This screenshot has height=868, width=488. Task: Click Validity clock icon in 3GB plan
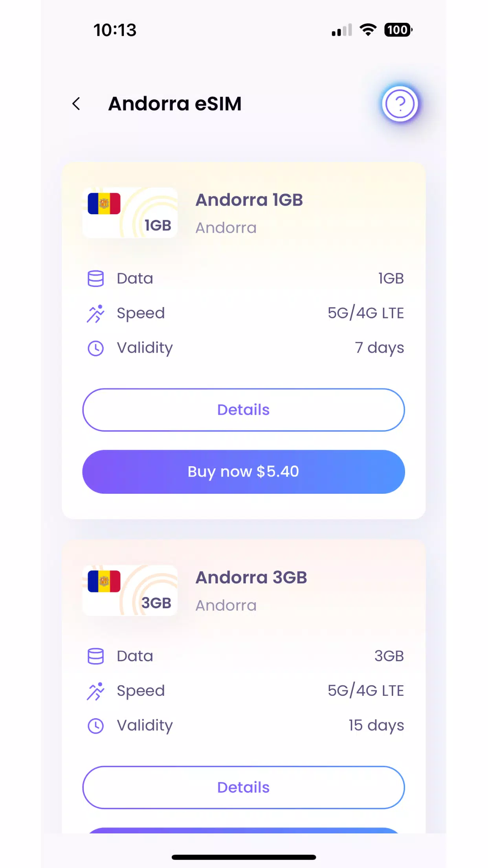click(95, 726)
